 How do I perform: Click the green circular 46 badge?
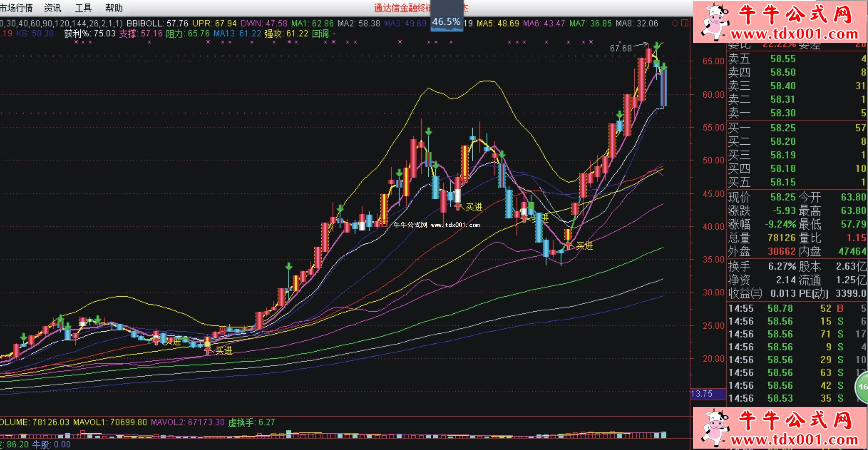pyautogui.click(x=863, y=387)
